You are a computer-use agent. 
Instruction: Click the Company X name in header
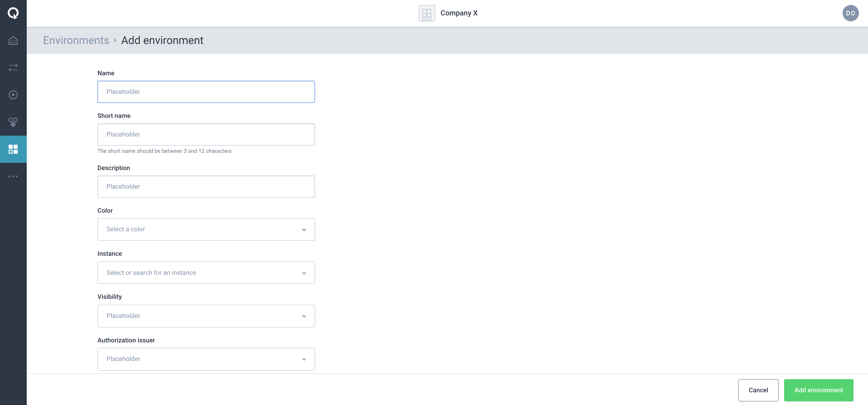[459, 13]
